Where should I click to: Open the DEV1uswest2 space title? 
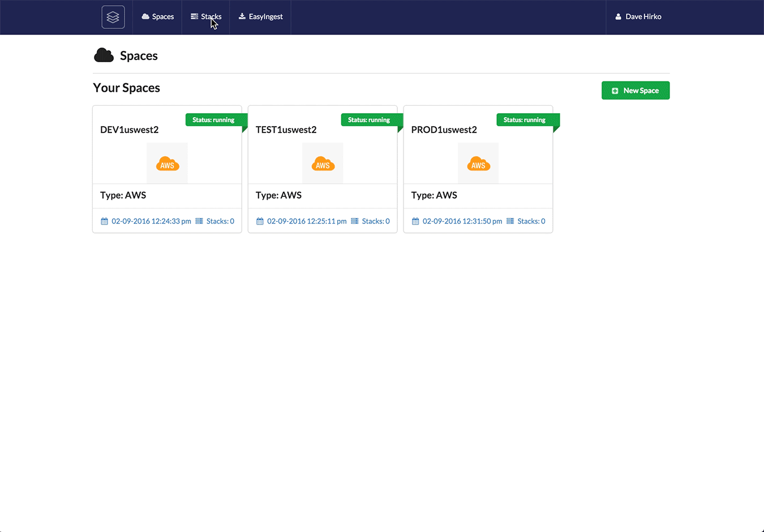click(130, 130)
